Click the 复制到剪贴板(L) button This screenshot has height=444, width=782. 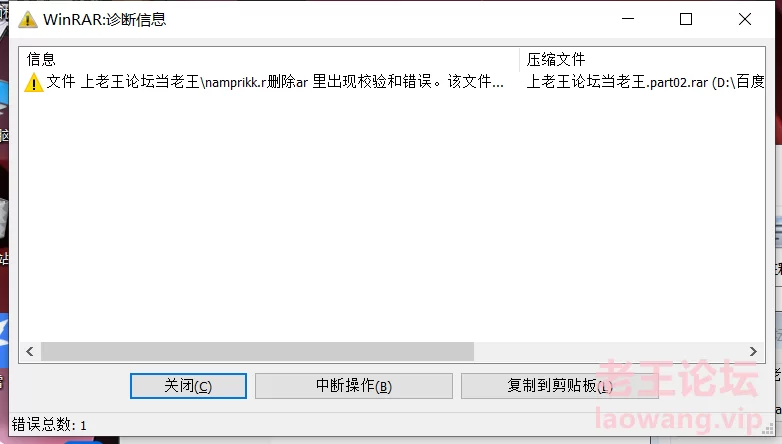[560, 386]
